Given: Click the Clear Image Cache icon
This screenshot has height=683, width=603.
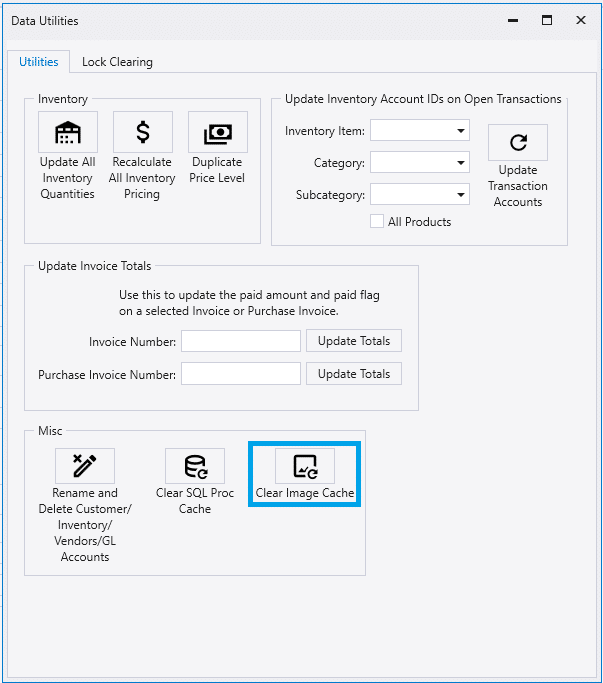Looking at the screenshot, I should (x=305, y=466).
